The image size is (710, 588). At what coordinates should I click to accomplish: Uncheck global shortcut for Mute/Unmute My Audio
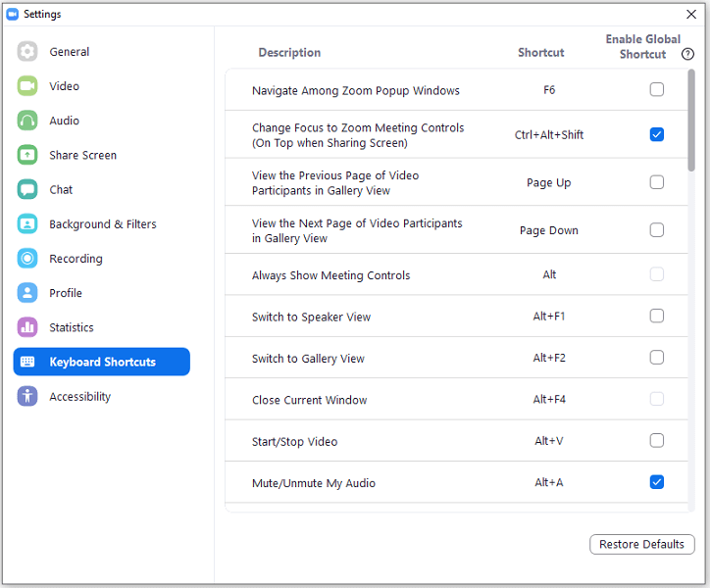point(657,482)
